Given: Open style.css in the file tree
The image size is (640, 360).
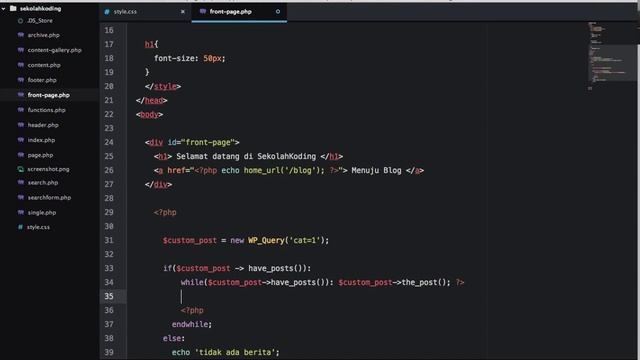Looking at the screenshot, I should pyautogui.click(x=38, y=227).
